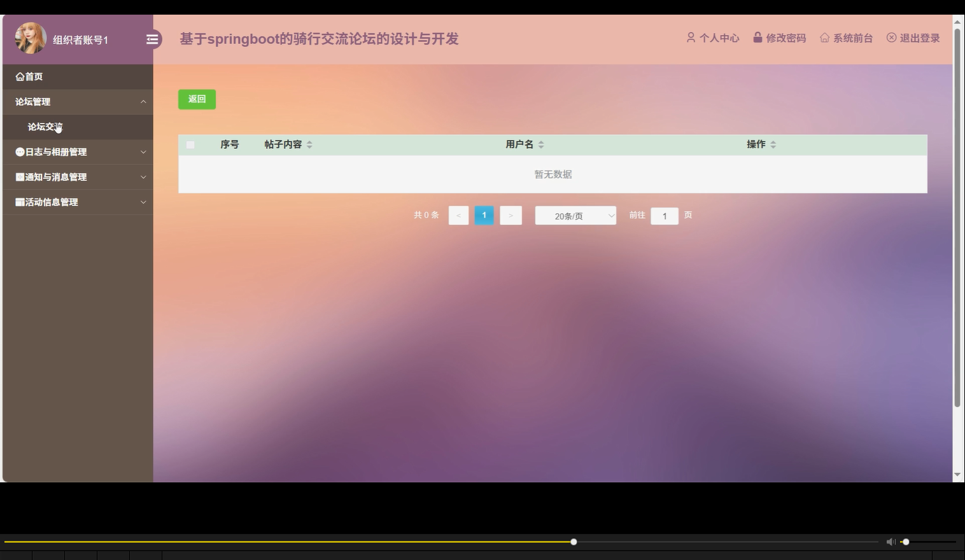Sort the table by 帖子内容 column
The width and height of the screenshot is (965, 560).
coord(309,145)
